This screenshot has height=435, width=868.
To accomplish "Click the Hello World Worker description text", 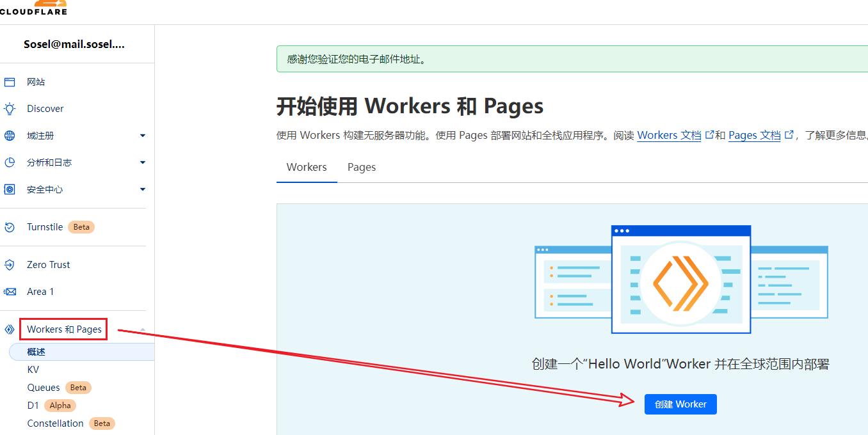I will point(680,364).
